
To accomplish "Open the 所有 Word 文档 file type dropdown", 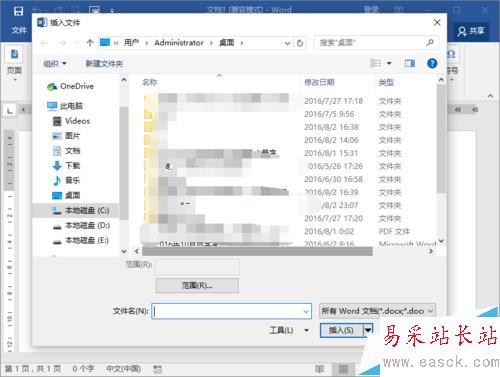I will coord(377,311).
